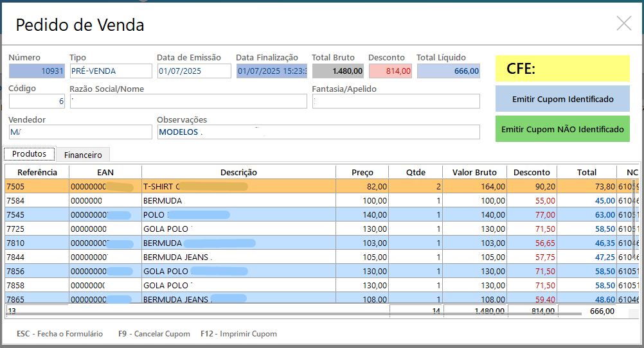This screenshot has width=644, height=348.
Task: Close the Pedido de Venda window
Action: click(623, 24)
